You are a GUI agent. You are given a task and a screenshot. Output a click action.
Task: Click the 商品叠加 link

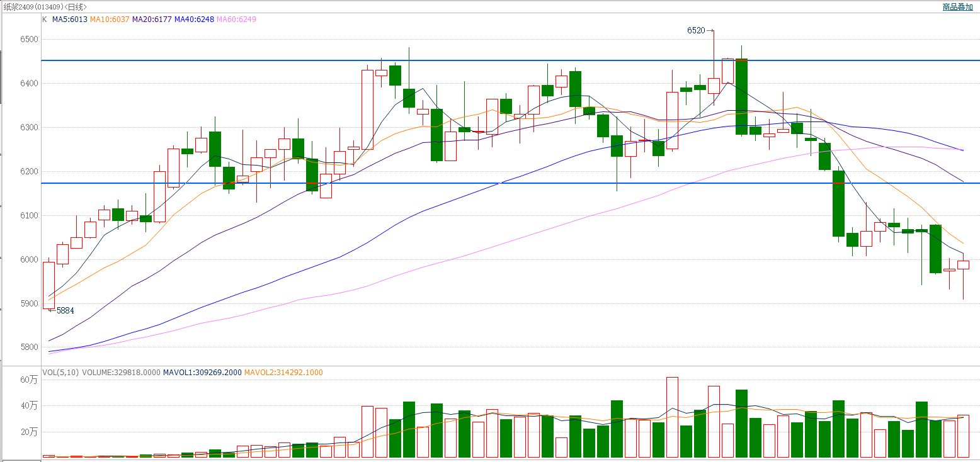957,7
